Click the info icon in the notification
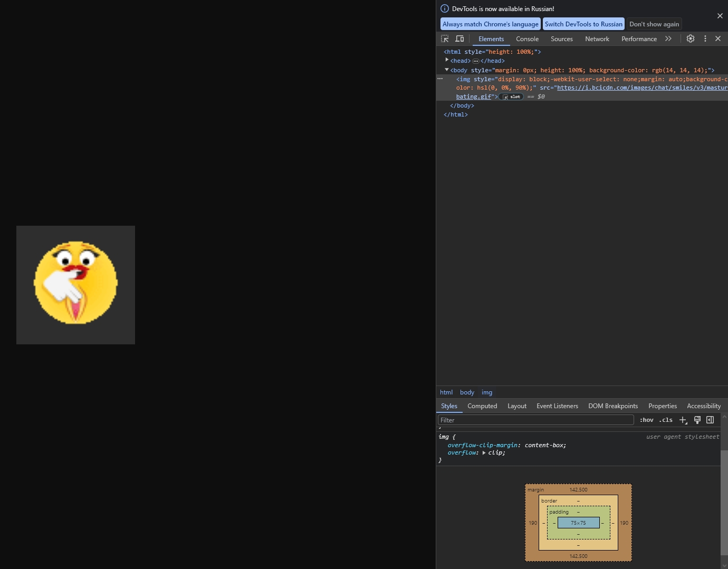 [x=445, y=8]
